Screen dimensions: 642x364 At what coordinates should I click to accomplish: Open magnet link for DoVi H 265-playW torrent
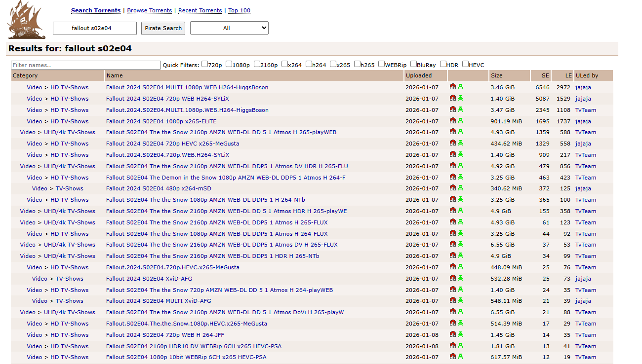(x=452, y=312)
